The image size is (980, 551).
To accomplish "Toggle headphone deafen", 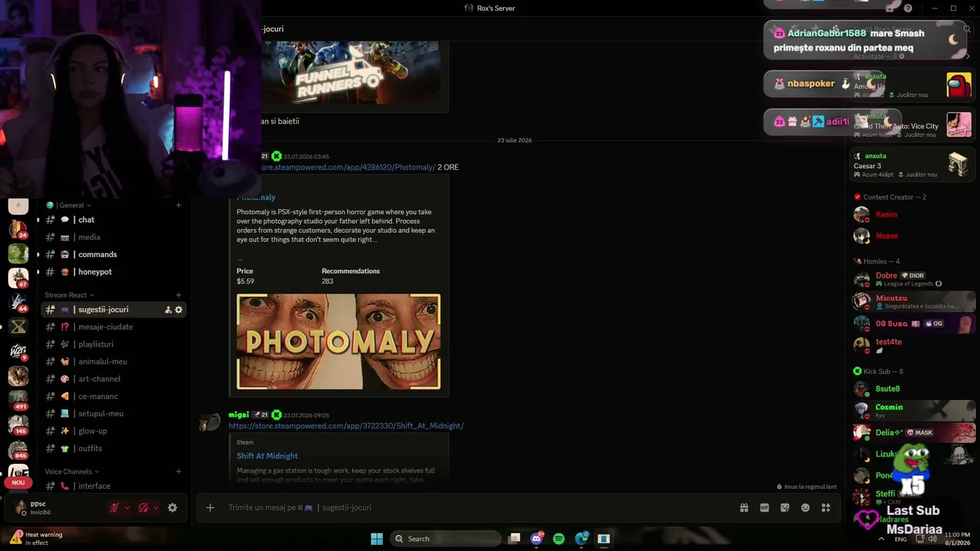I will 143,507.
